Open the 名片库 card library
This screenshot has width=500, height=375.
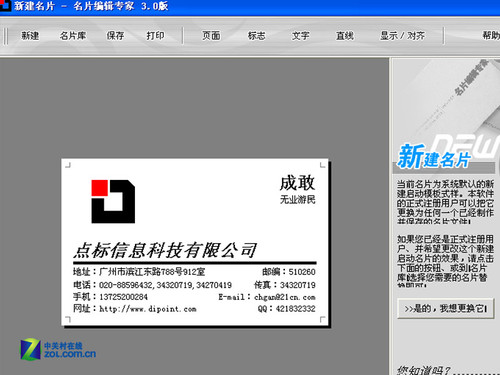point(73,35)
